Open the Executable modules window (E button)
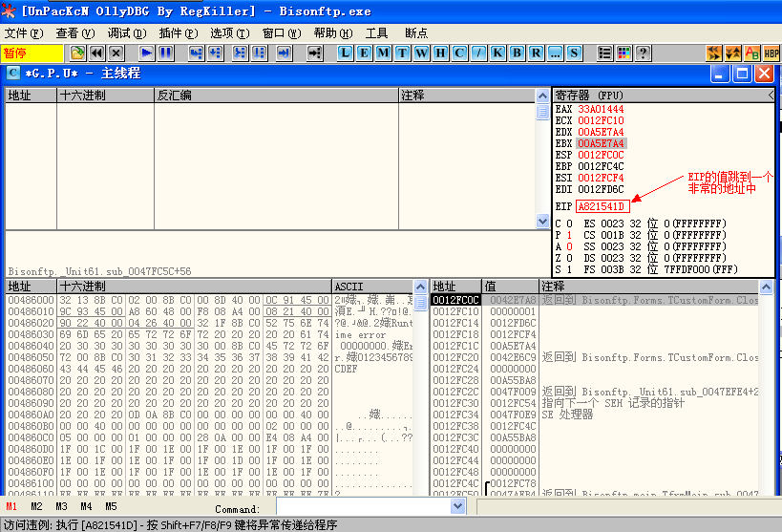This screenshot has height=532, width=782. pos(365,53)
